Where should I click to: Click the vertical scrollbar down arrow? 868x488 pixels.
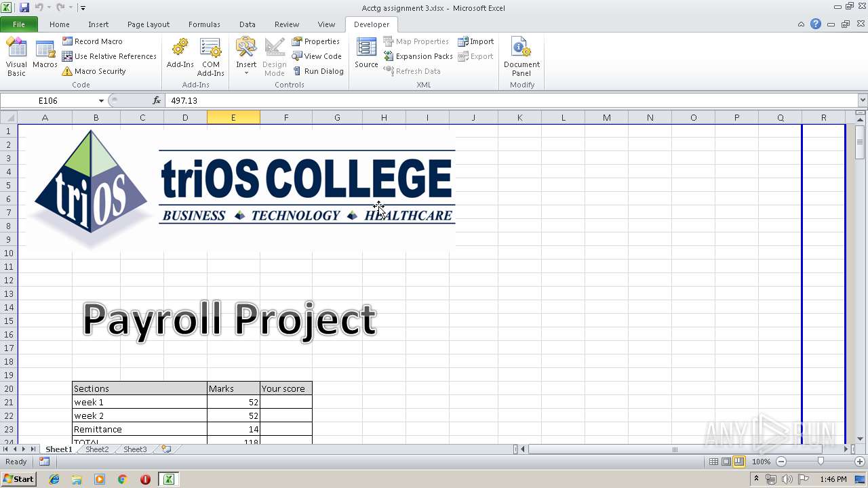click(x=860, y=439)
